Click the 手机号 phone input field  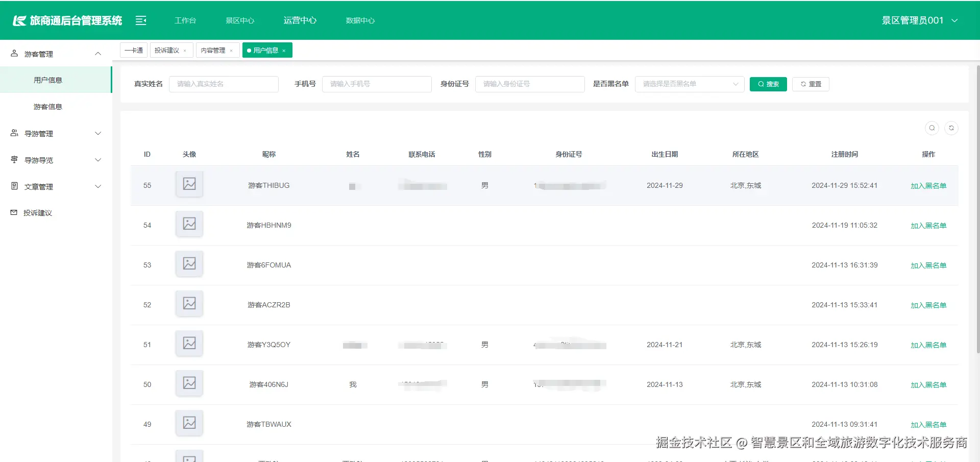pyautogui.click(x=377, y=84)
